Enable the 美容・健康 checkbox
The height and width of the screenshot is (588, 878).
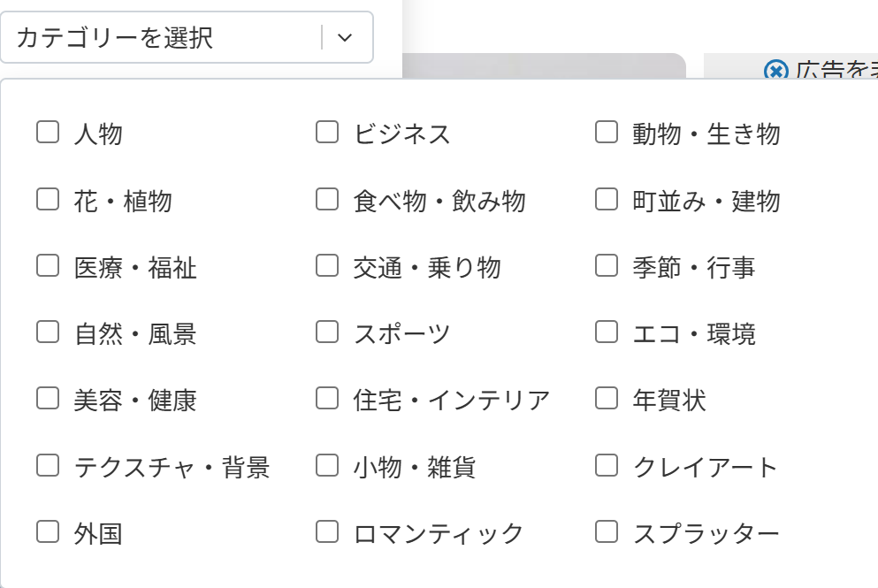[x=48, y=398]
